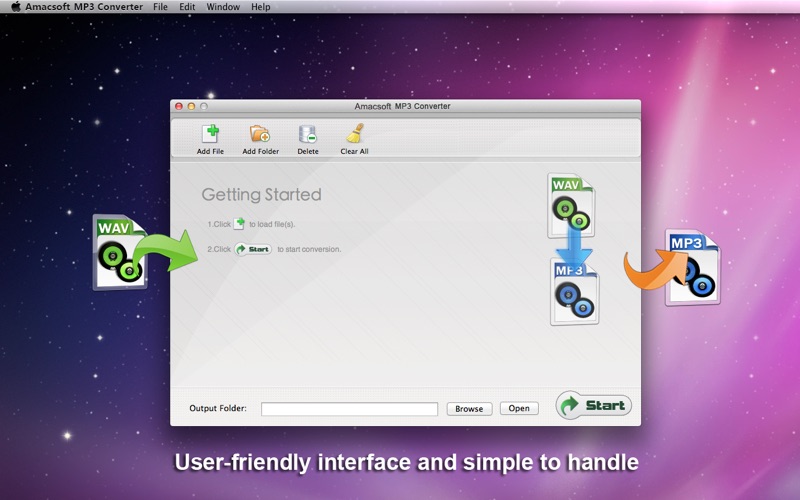Select the Add Folder toolbar icon

click(x=260, y=134)
